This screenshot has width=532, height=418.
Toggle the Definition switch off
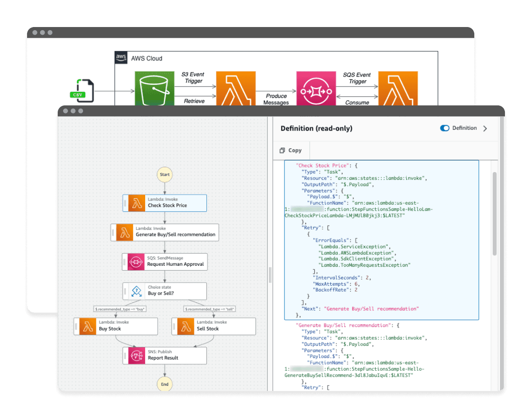click(445, 128)
